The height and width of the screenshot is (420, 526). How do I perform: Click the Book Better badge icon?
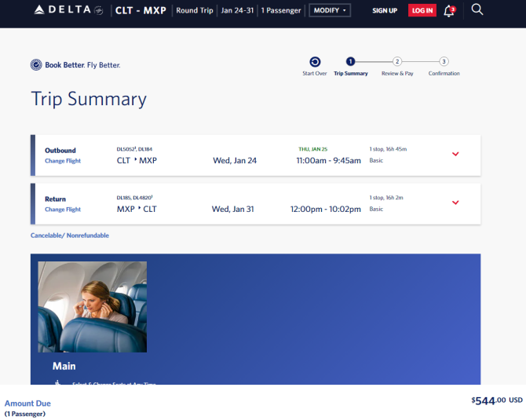point(36,64)
